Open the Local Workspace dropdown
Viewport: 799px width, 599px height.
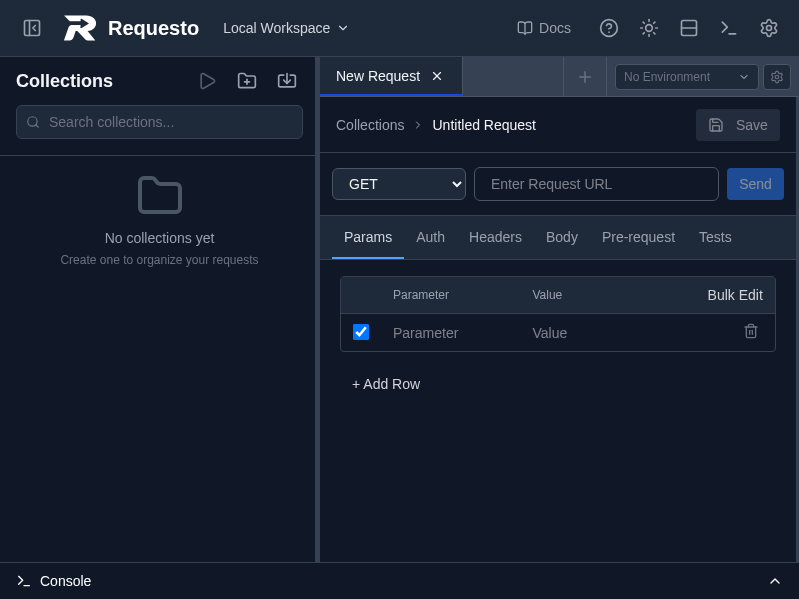pyautogui.click(x=285, y=28)
